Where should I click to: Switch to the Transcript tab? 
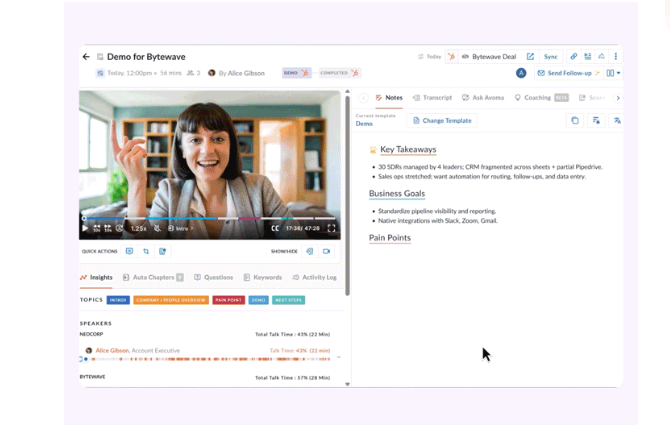tap(432, 98)
